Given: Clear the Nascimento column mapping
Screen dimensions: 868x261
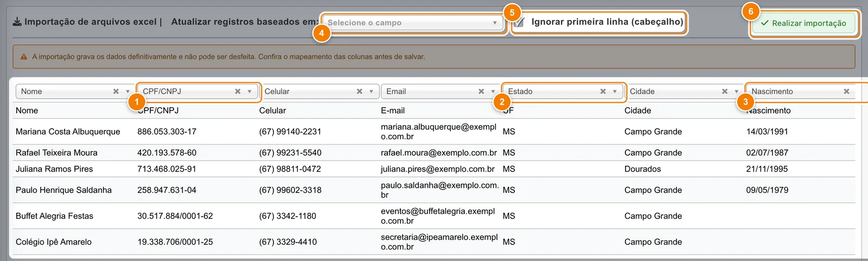Looking at the screenshot, I should (846, 92).
